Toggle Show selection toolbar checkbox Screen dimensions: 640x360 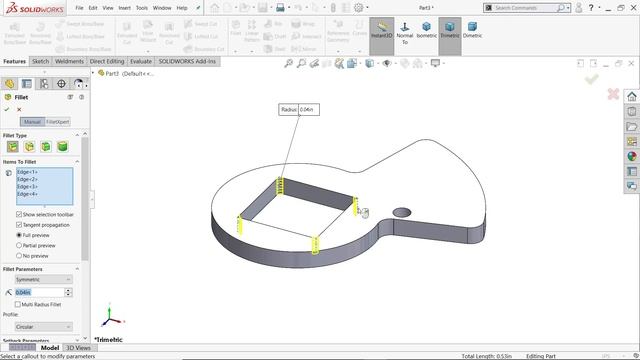(19, 214)
